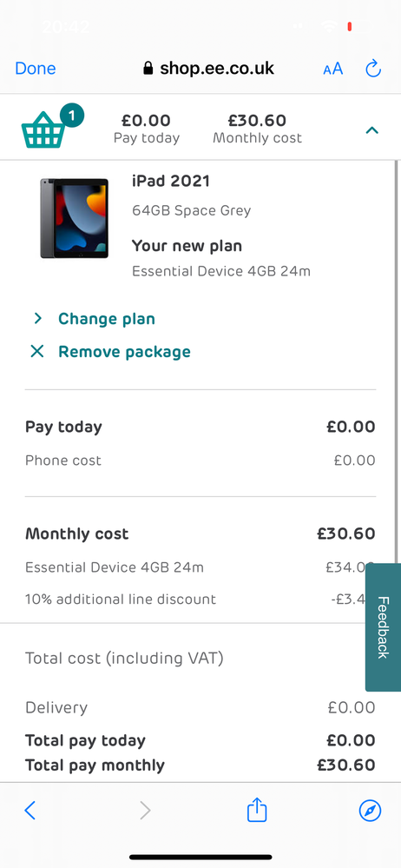401x868 pixels.
Task: Tap the shopping basket icon
Action: pyautogui.click(x=44, y=129)
